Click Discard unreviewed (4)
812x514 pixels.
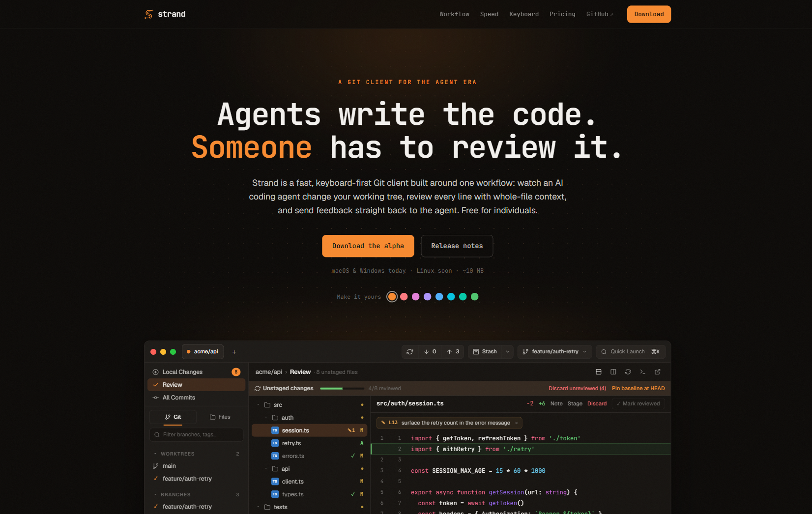click(x=577, y=389)
